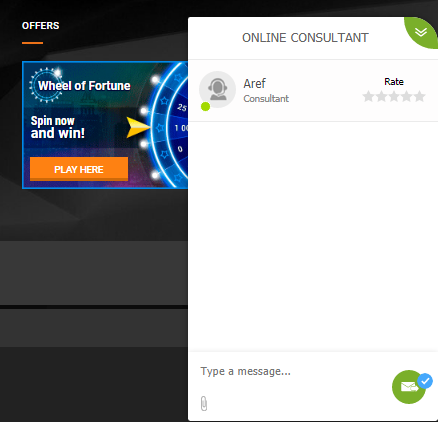
Task: Click the Rate label
Action: [x=394, y=82]
